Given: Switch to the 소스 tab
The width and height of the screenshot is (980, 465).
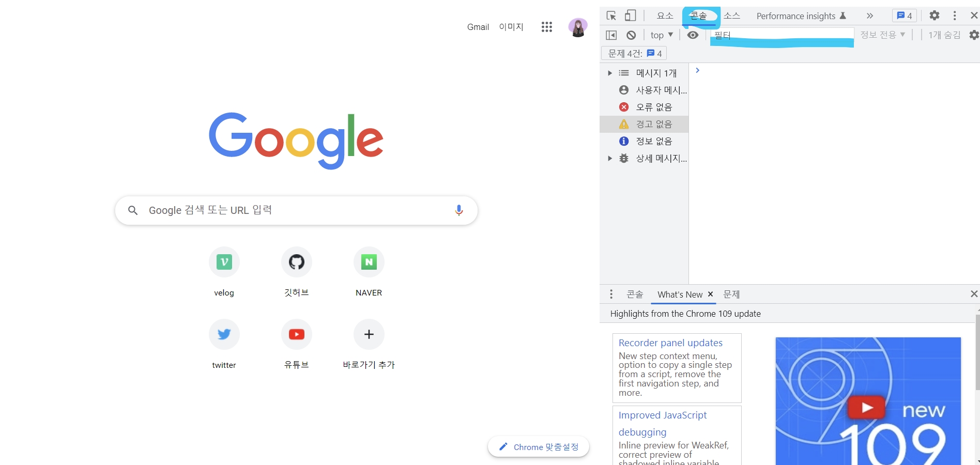Looking at the screenshot, I should tap(731, 16).
